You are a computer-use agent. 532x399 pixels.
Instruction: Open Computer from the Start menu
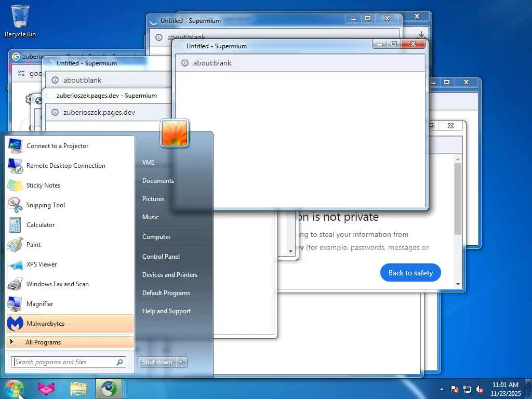156,237
